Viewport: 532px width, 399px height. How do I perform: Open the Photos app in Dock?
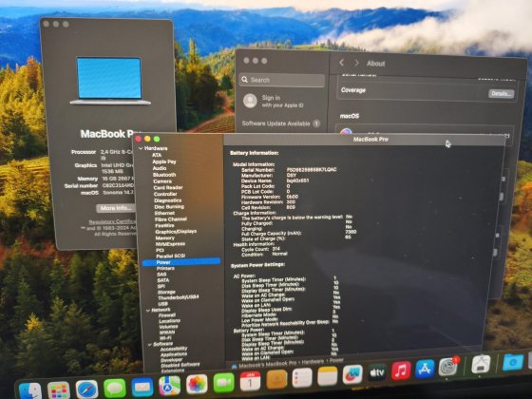197,385
